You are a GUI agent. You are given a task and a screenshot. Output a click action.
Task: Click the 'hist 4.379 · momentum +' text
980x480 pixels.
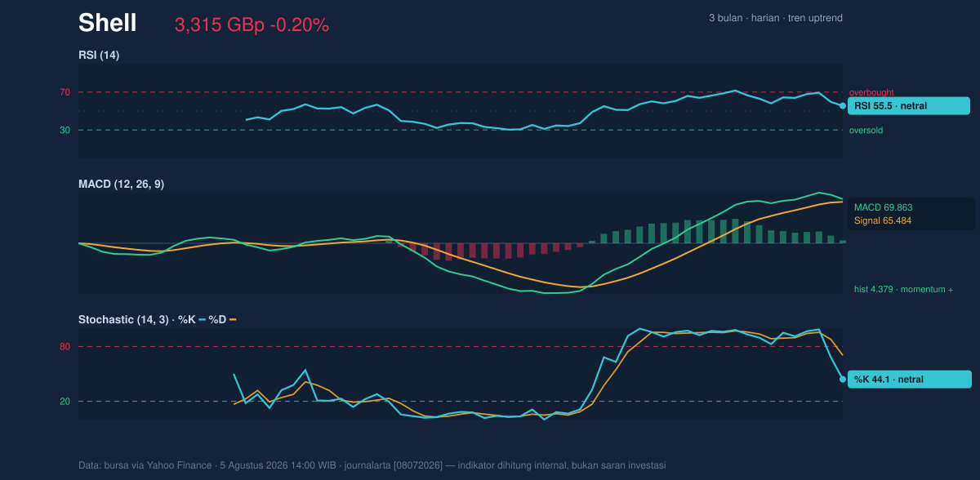[903, 289]
